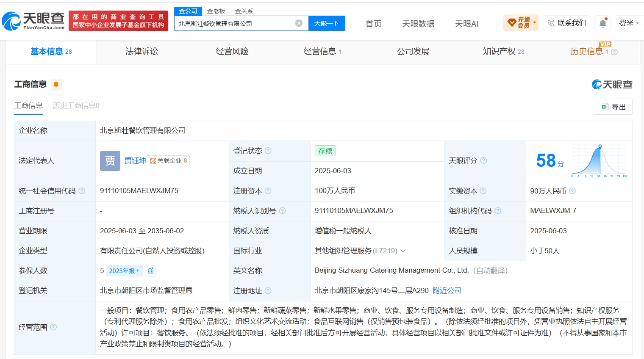Click the 关联企业 8 badge
The image size is (644, 359).
pyautogui.click(x=168, y=161)
